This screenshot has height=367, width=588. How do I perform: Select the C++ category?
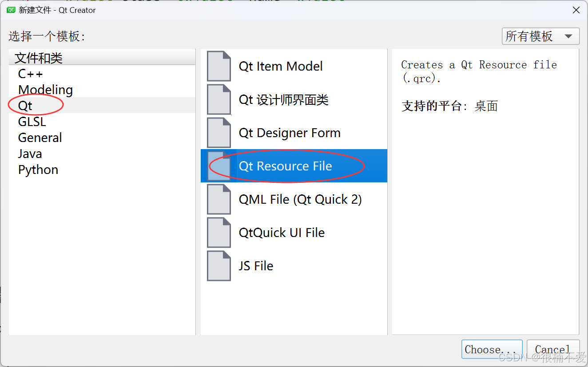(102, 74)
